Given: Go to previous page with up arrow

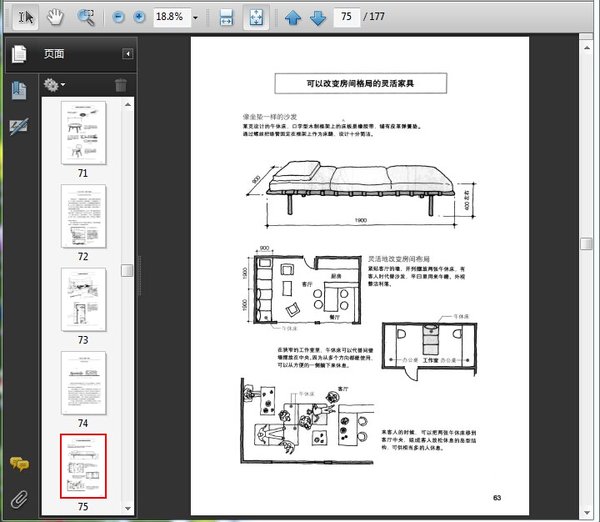Looking at the screenshot, I should click(x=293, y=17).
